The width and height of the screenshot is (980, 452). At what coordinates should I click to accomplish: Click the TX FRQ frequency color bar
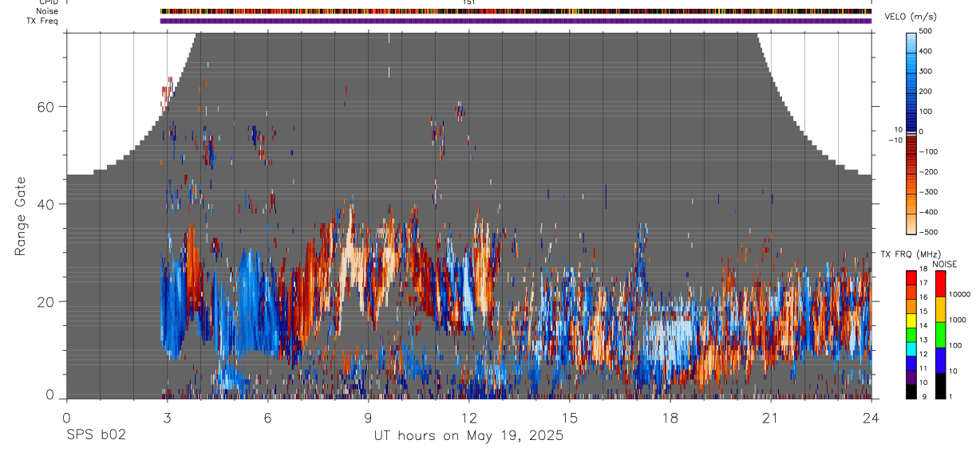[x=911, y=334]
